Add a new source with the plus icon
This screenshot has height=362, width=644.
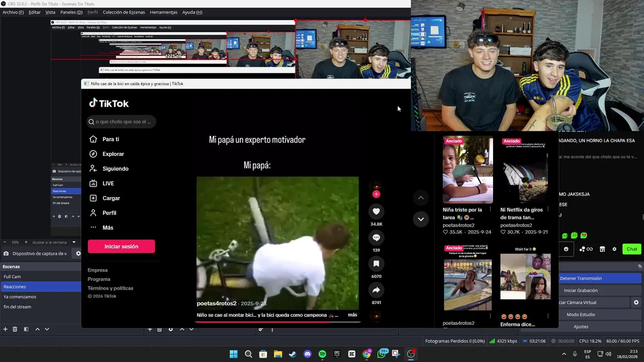point(149,329)
